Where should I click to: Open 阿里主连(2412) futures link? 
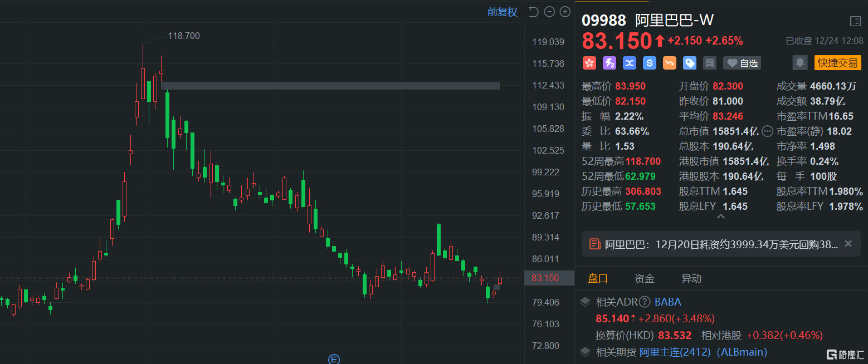[x=703, y=352]
